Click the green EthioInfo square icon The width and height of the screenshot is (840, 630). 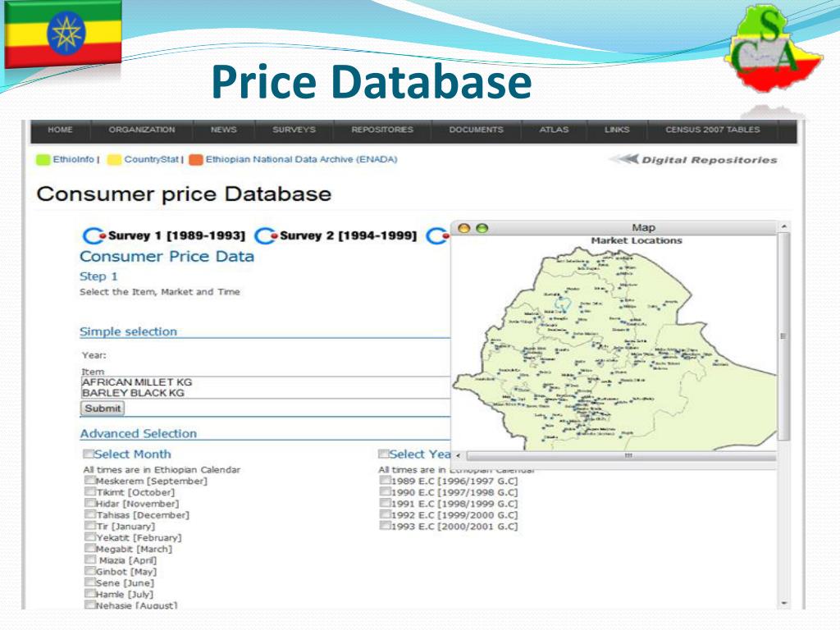(x=43, y=160)
